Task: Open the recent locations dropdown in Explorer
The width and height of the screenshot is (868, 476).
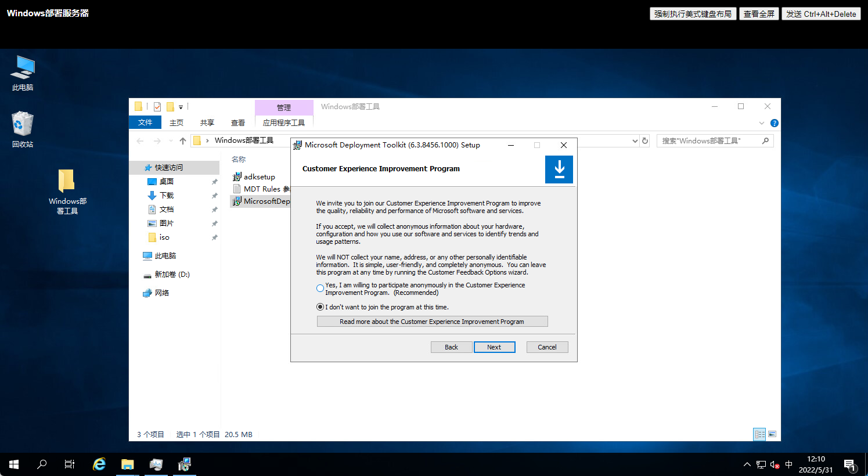Action: pyautogui.click(x=171, y=140)
